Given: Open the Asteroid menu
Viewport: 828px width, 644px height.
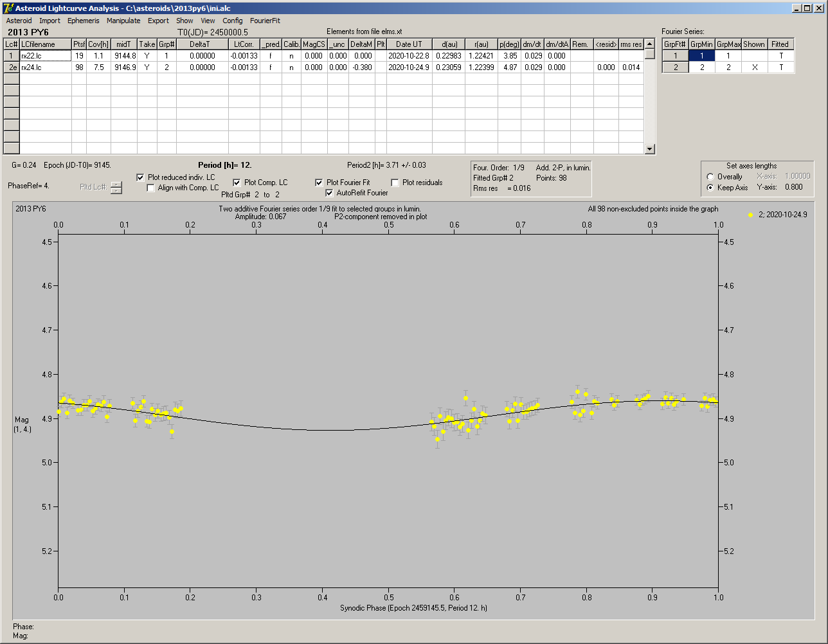Looking at the screenshot, I should 19,21.
